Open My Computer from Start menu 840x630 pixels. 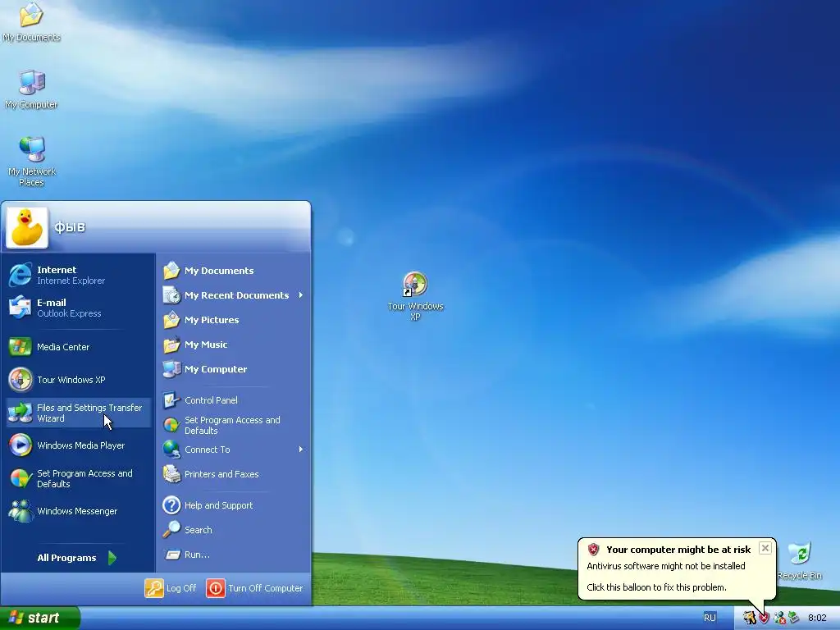click(x=234, y=369)
